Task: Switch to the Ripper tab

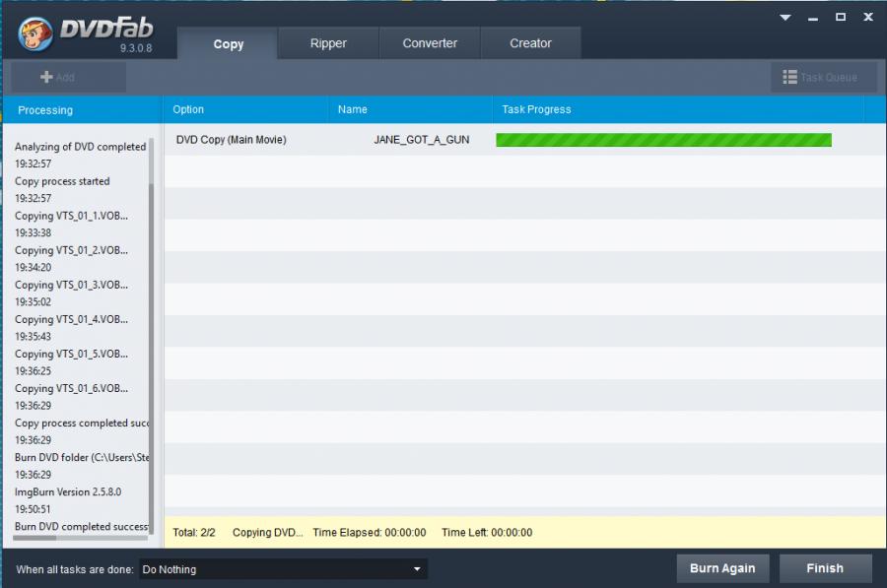Action: click(328, 43)
